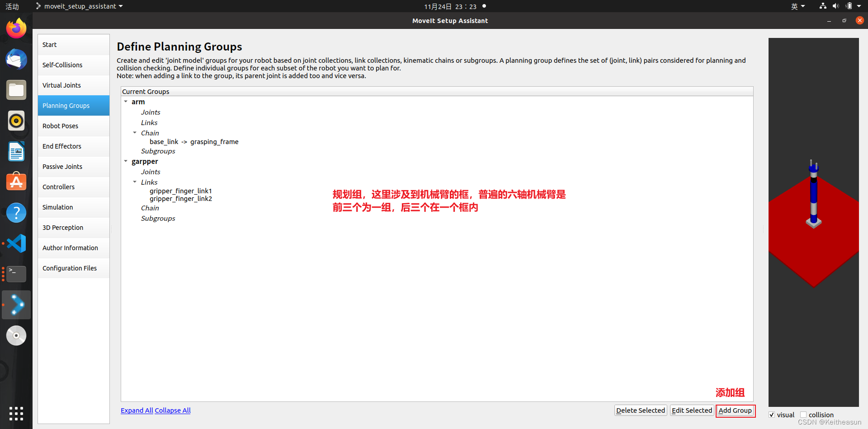This screenshot has width=868, height=429.
Task: Select the base_link -> grasping_frame chain
Action: [194, 142]
